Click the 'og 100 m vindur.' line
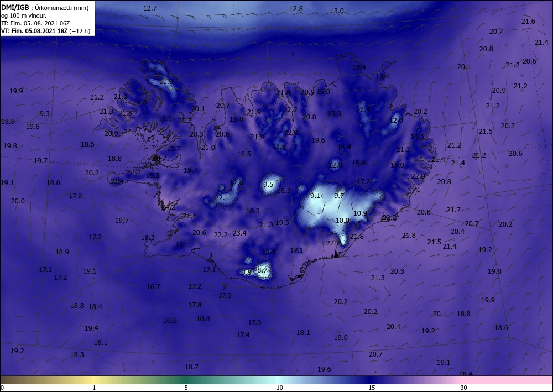The width and height of the screenshot is (553, 392). pyautogui.click(x=24, y=15)
